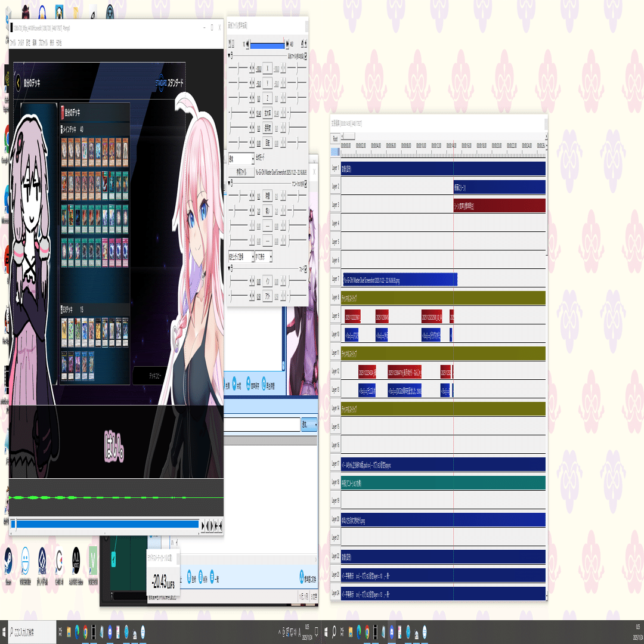
Task: Toggle visibility of Layer 4 in timeline
Action: pyautogui.click(x=335, y=224)
